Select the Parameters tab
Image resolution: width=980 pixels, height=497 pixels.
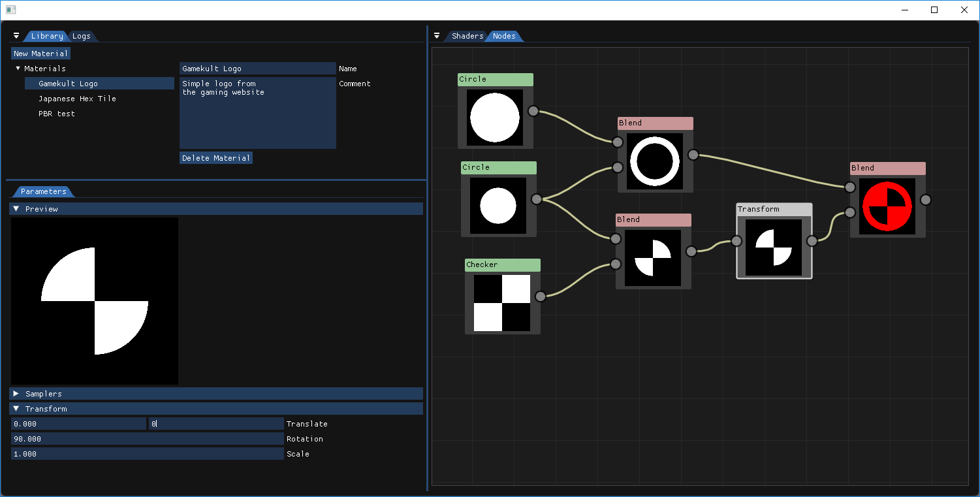click(x=43, y=191)
